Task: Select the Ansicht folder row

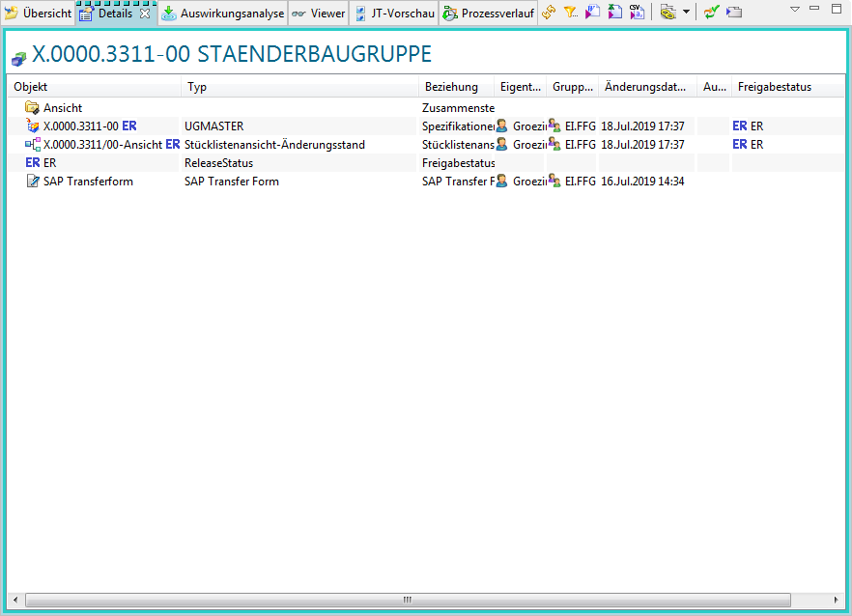Action: point(62,108)
